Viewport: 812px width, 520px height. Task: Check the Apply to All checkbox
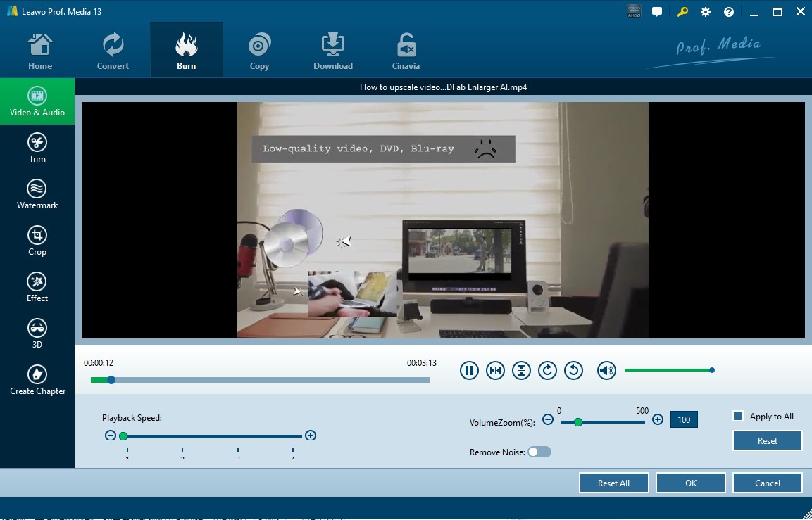click(x=739, y=416)
